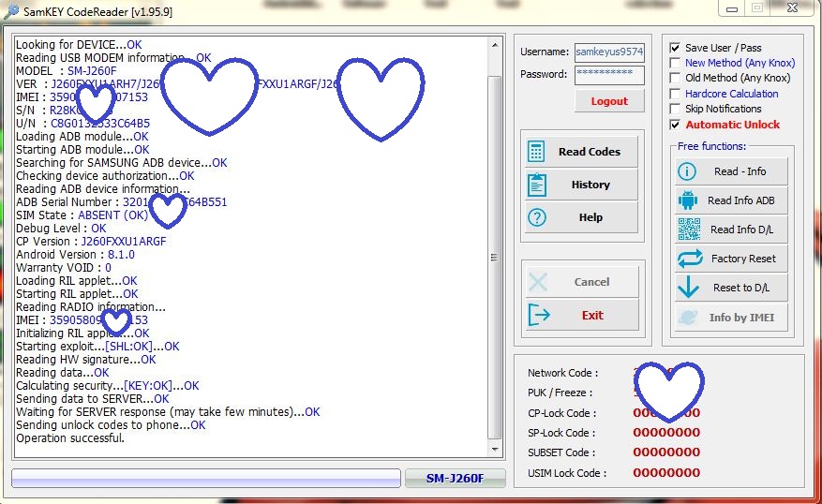Enable Old Method (Any Knox) checkbox
822x504 pixels.
[x=675, y=78]
